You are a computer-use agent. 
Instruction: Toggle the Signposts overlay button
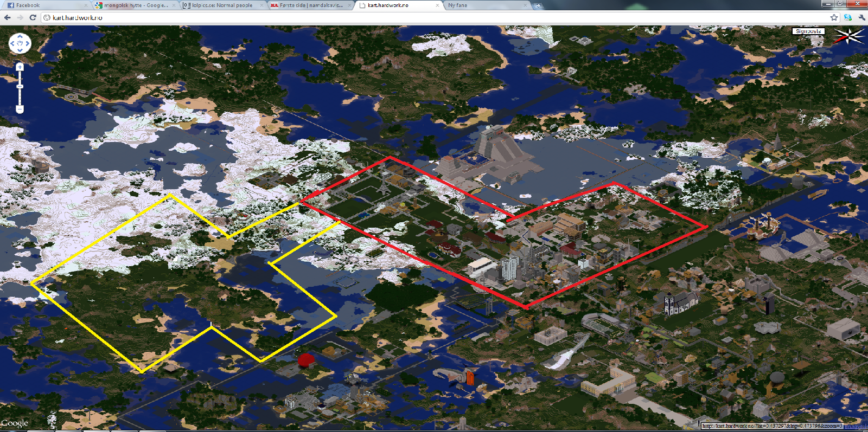(x=808, y=31)
